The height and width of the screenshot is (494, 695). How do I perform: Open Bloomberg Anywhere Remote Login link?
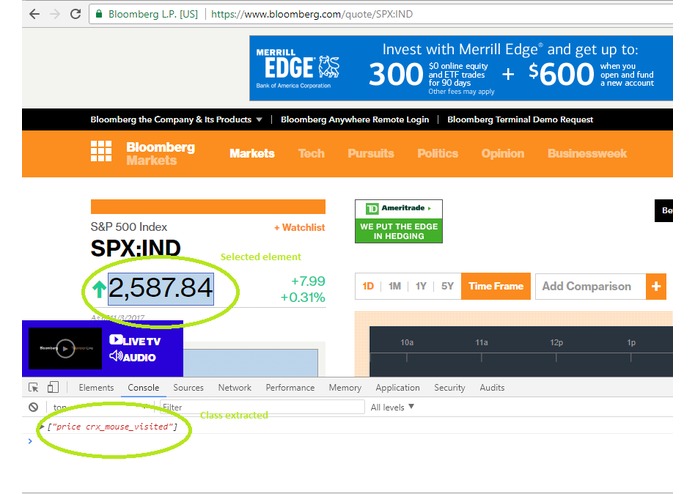pos(355,120)
